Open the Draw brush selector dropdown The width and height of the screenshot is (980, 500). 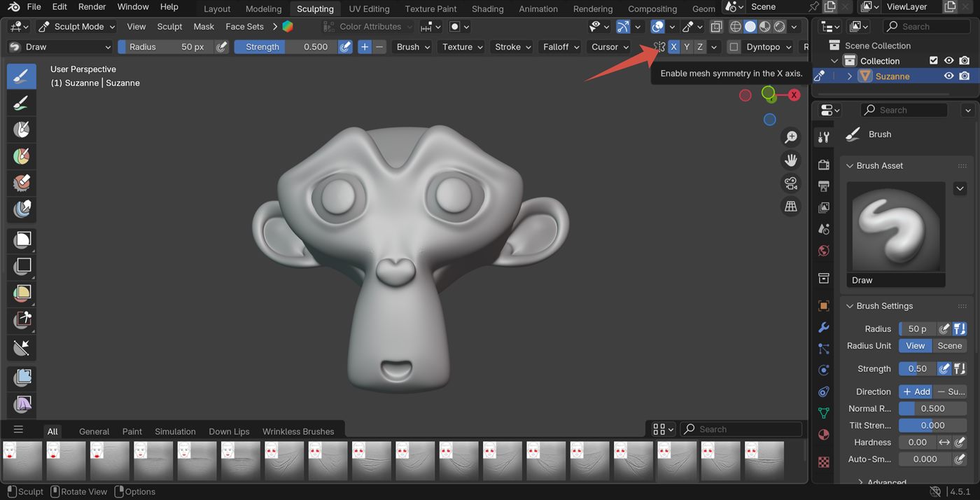pos(60,47)
